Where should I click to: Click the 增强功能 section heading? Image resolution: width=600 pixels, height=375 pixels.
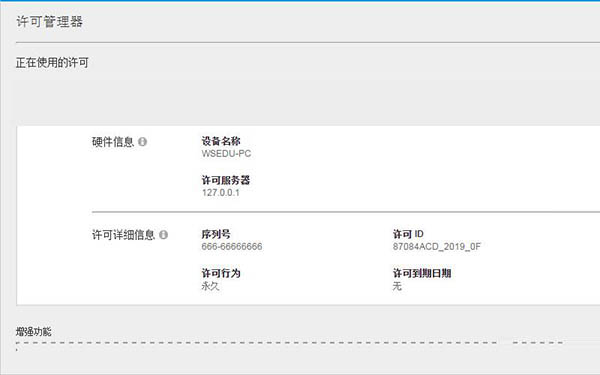point(34,331)
